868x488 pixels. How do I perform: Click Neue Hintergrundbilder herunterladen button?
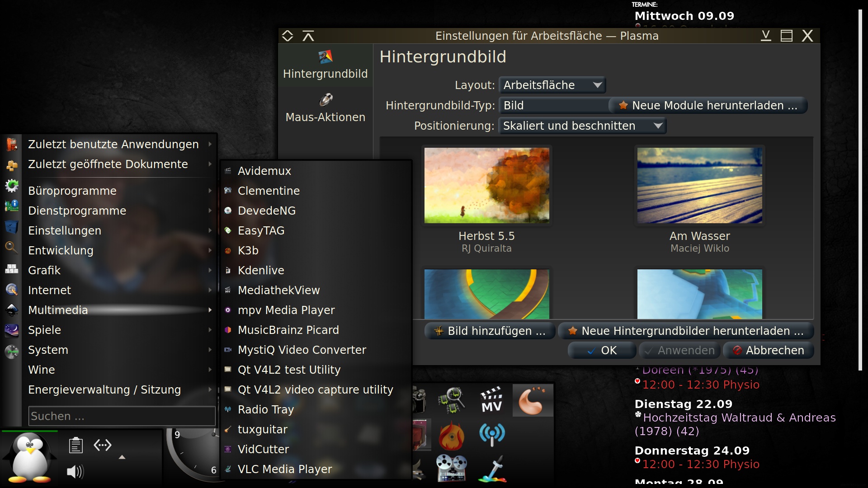(x=686, y=331)
